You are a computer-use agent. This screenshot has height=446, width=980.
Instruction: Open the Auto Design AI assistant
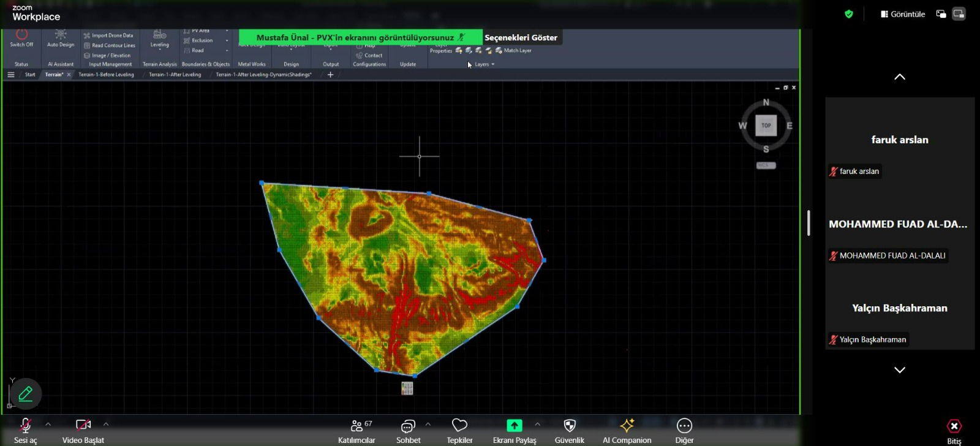point(61,36)
